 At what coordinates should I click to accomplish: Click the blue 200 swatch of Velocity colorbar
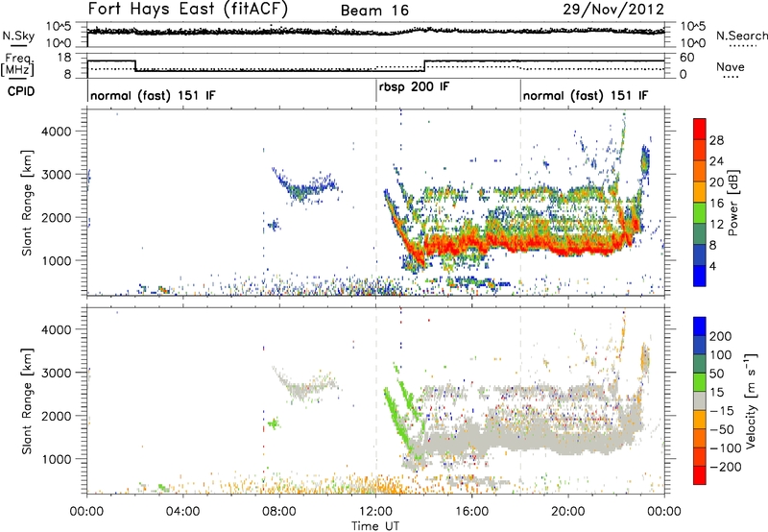click(x=700, y=326)
